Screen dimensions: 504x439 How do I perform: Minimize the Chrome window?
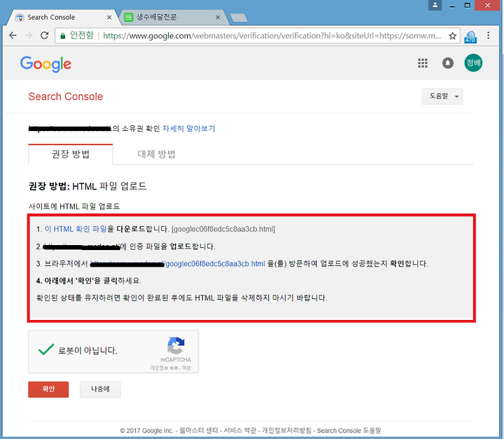(452, 6)
